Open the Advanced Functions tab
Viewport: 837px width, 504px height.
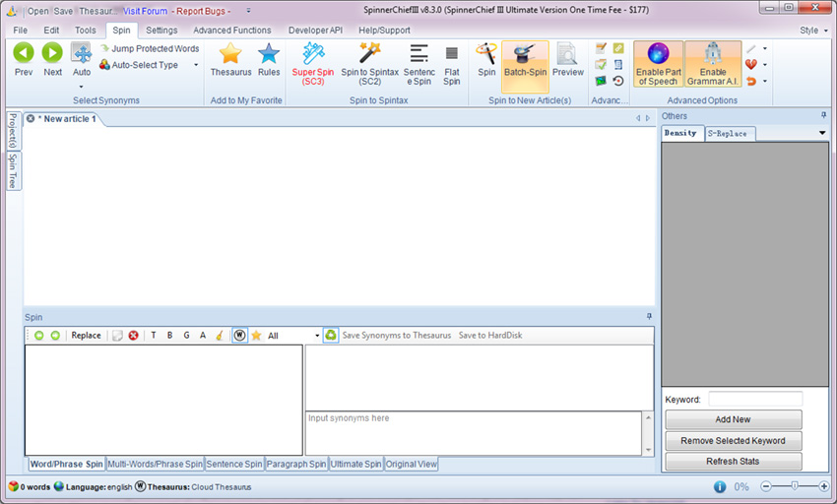pos(232,31)
